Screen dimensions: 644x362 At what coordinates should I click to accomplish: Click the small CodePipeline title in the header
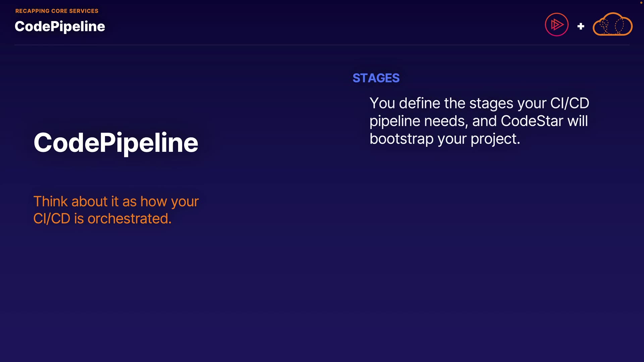pos(60,26)
